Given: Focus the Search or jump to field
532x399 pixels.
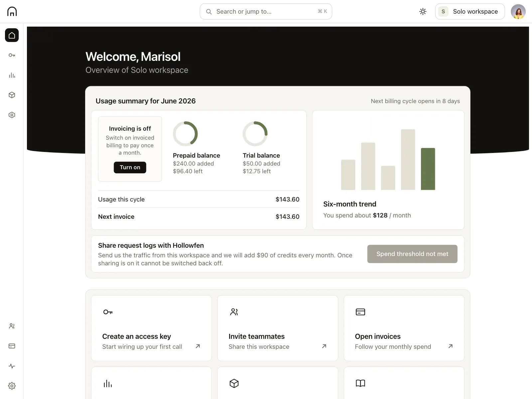Looking at the screenshot, I should point(266,12).
